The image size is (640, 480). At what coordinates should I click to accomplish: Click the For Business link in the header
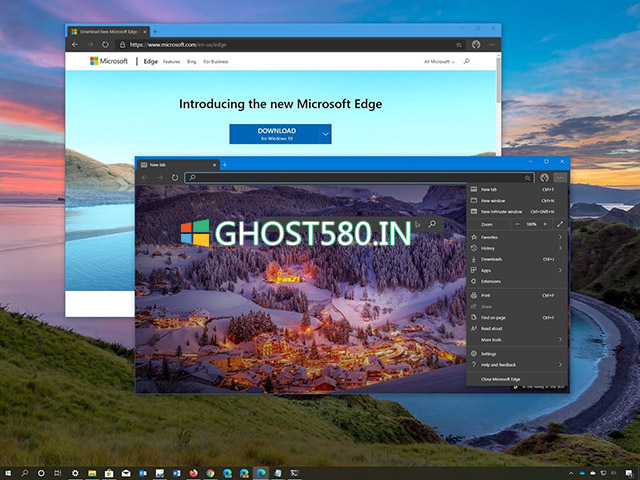point(216,62)
